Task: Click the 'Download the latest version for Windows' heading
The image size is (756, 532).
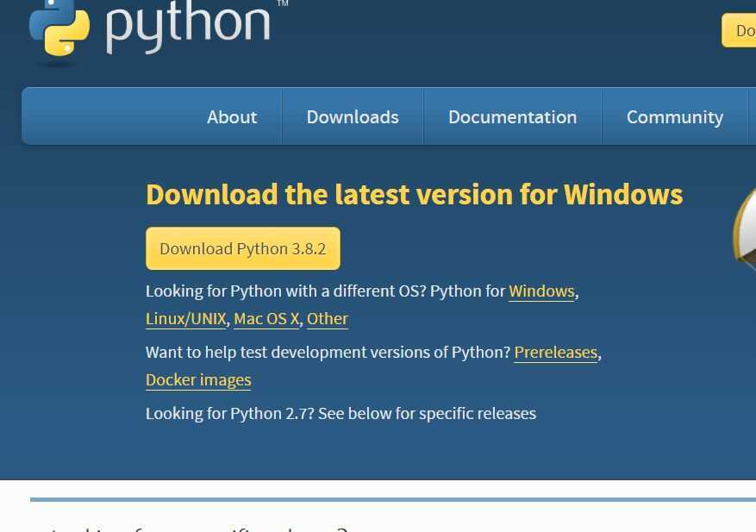Action: coord(414,194)
